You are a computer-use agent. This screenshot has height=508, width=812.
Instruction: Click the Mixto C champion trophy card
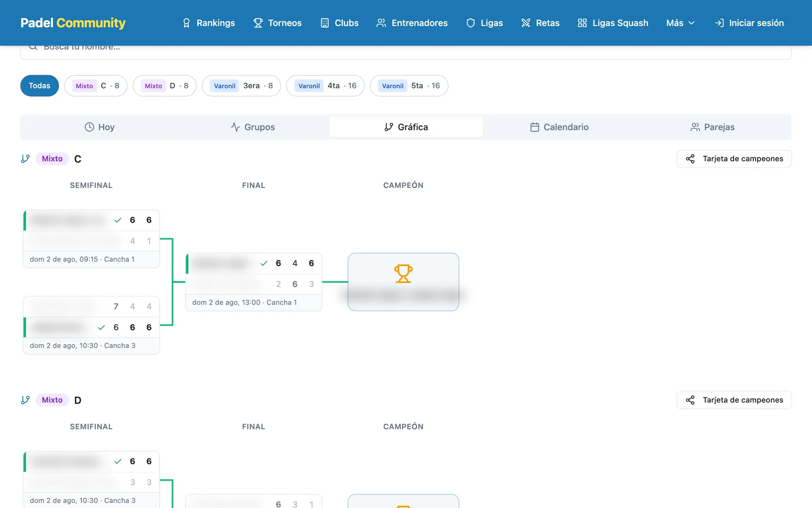(x=403, y=282)
